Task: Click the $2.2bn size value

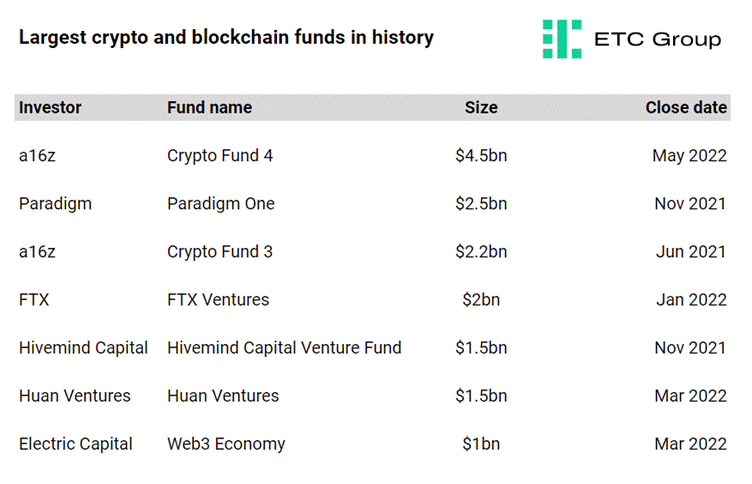Action: (x=481, y=252)
